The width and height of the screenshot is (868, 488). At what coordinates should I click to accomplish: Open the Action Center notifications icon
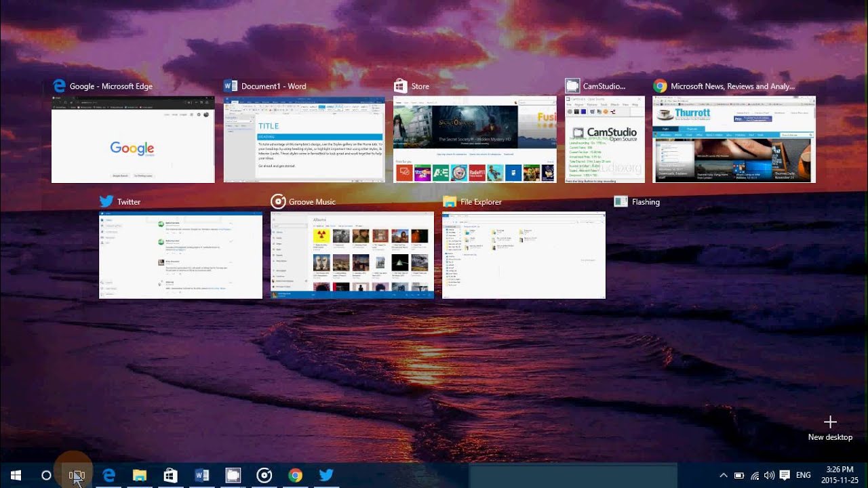tap(785, 475)
